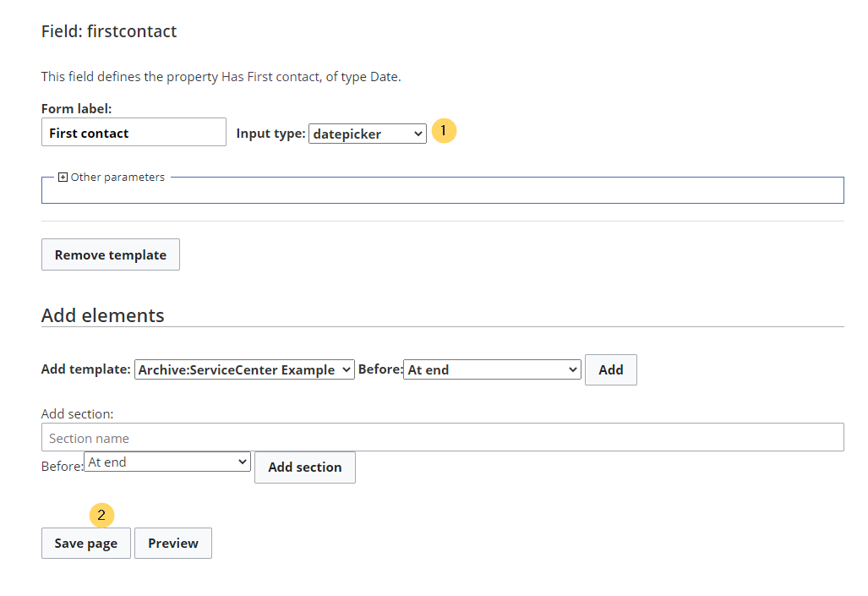868x596 pixels.
Task: Focus the Section name input field
Action: (442, 438)
